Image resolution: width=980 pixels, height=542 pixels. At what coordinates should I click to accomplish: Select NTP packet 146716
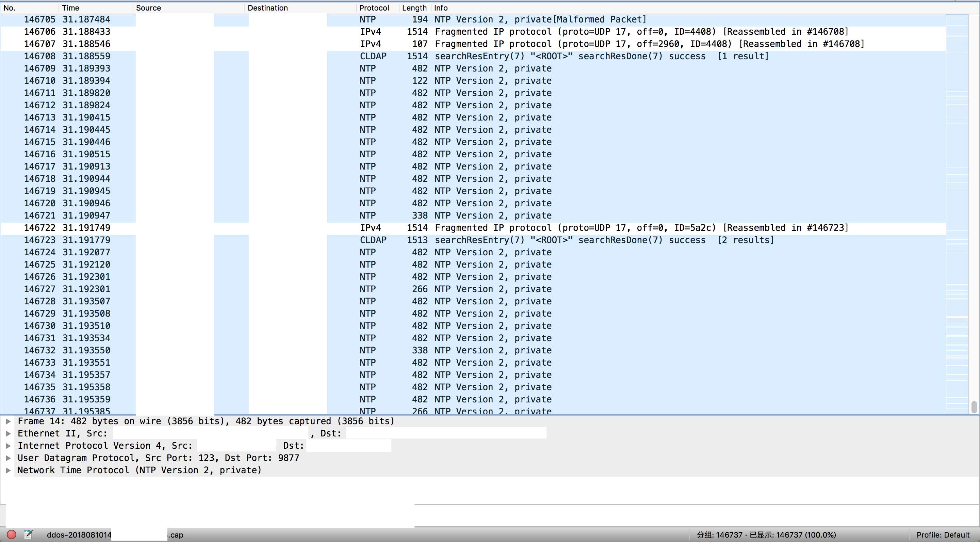(x=473, y=154)
